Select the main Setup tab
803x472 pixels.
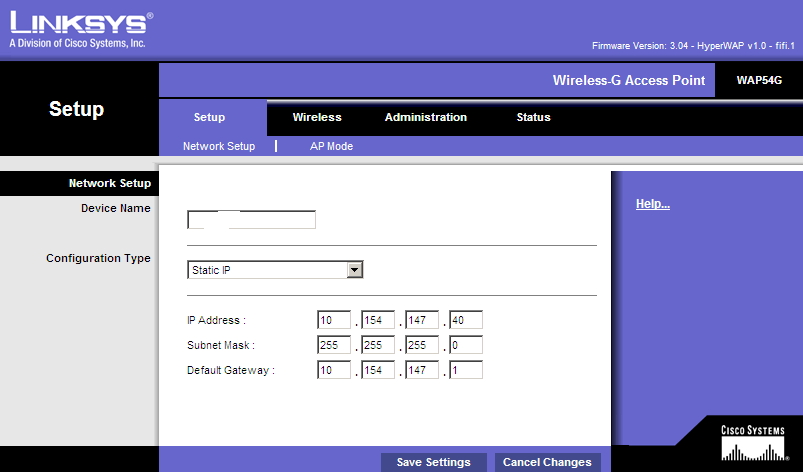[209, 117]
